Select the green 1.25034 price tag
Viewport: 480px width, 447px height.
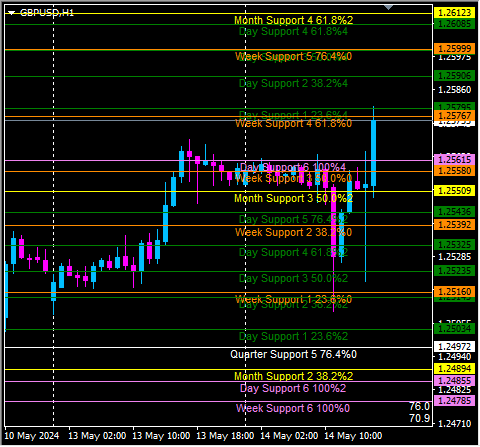[455, 329]
